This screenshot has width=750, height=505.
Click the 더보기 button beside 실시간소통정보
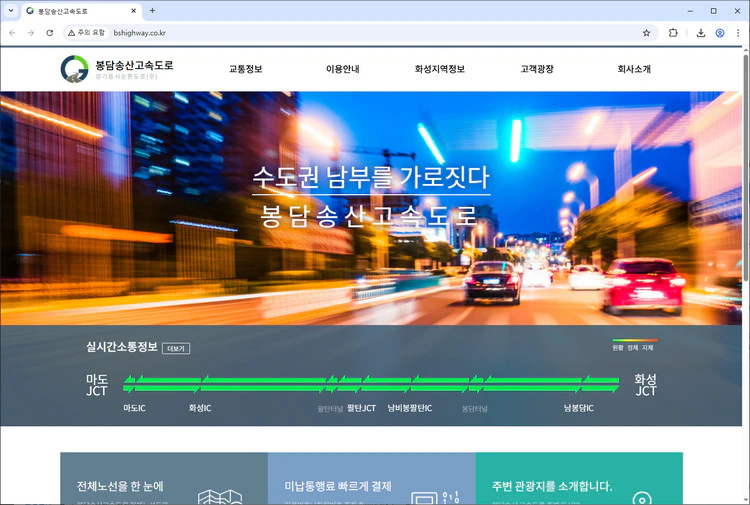(176, 349)
